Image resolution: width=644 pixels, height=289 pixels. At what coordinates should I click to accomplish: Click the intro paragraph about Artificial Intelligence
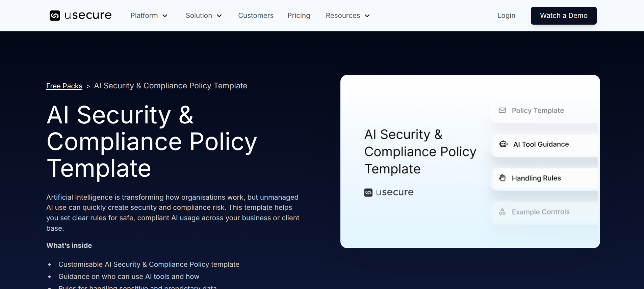point(173,213)
